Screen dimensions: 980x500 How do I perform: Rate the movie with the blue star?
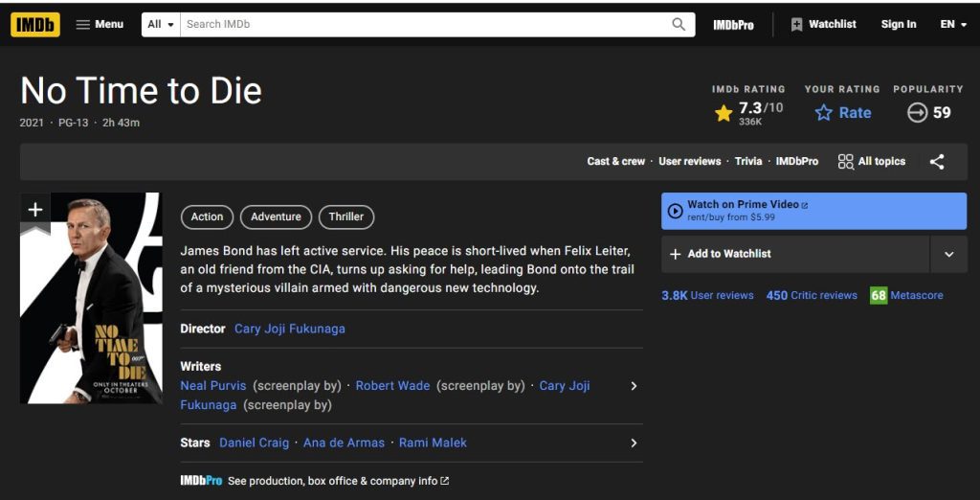click(842, 113)
